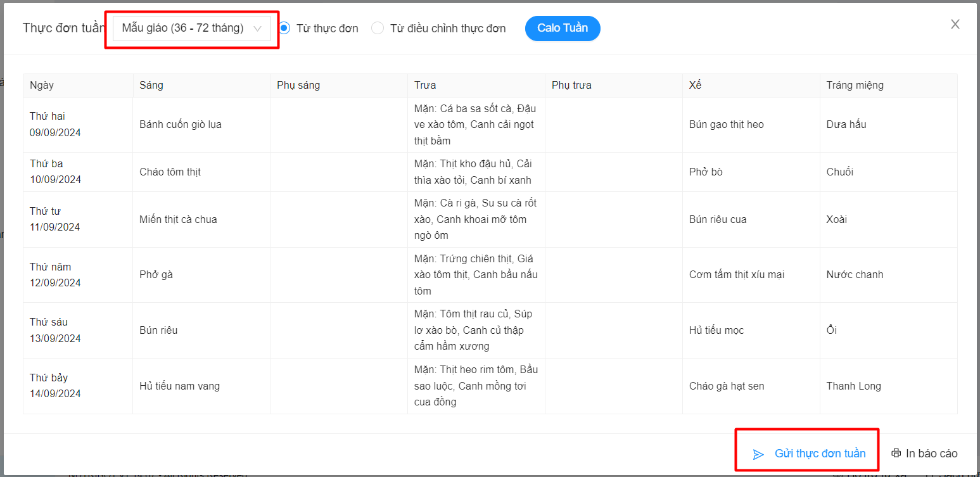This screenshot has height=477, width=980.
Task: Click the 'Phở bò' snack cell
Action: pos(706,172)
